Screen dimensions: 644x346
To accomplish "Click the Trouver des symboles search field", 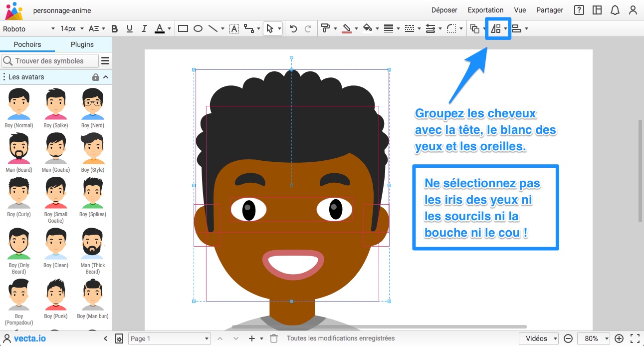I will 50,61.
